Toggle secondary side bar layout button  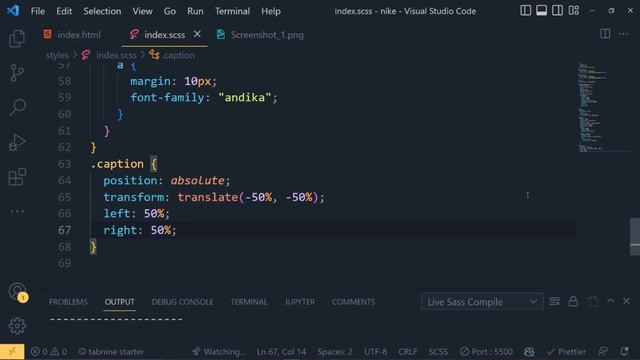tap(557, 11)
